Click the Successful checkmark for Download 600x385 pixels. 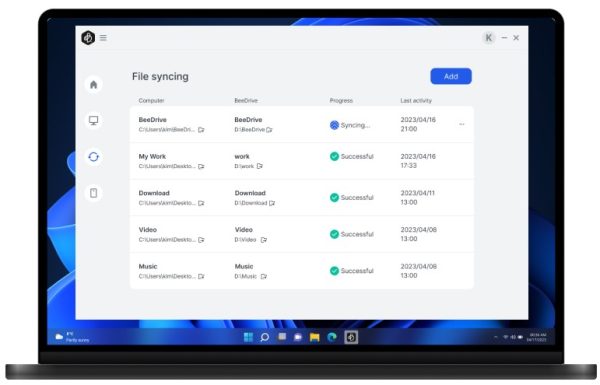pos(334,197)
